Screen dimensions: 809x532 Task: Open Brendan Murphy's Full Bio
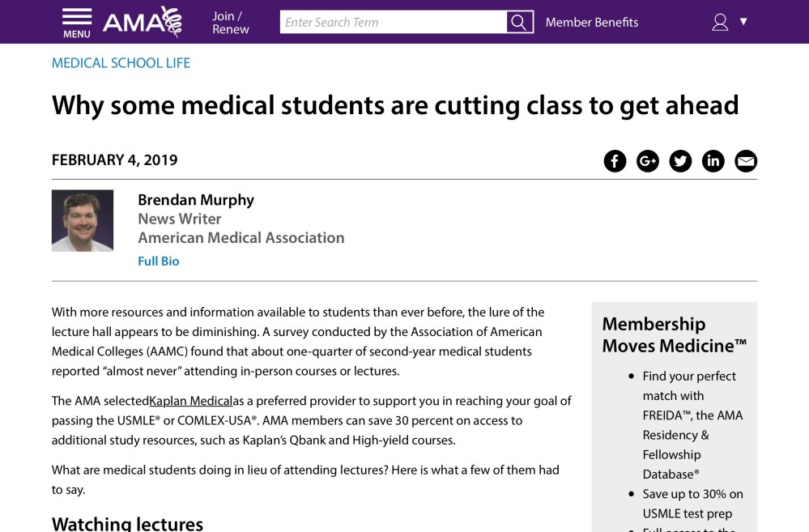pyautogui.click(x=158, y=261)
